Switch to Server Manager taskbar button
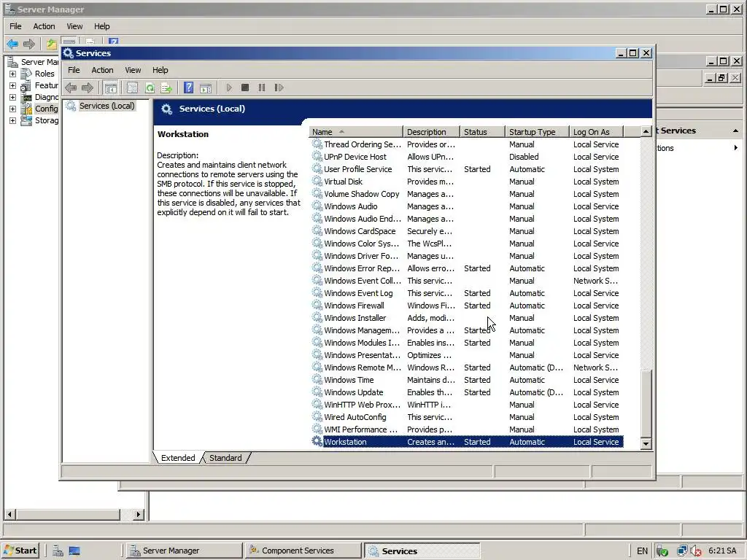The width and height of the screenshot is (747, 560). (183, 551)
